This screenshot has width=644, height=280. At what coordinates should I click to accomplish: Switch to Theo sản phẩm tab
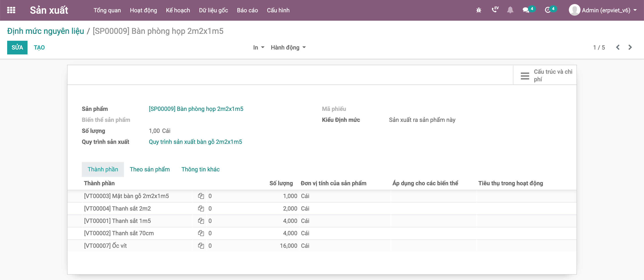150,169
